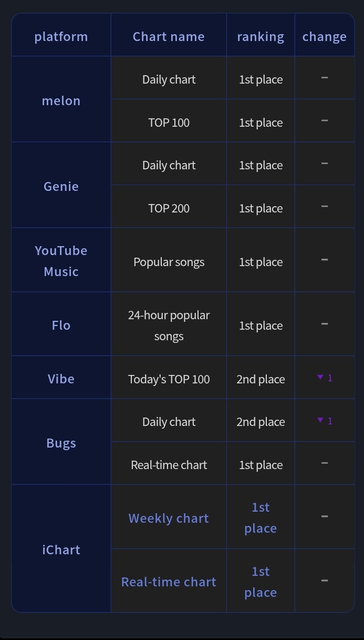Click the platform column header

coord(61,36)
